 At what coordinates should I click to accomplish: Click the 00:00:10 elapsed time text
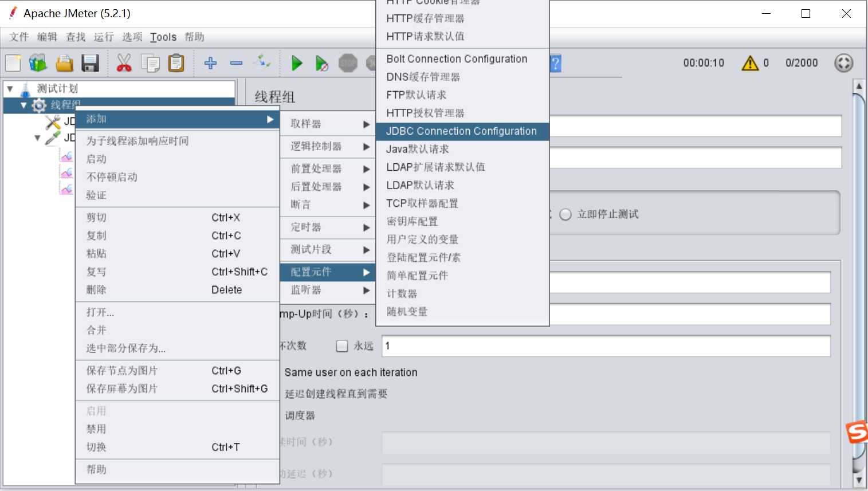point(704,63)
